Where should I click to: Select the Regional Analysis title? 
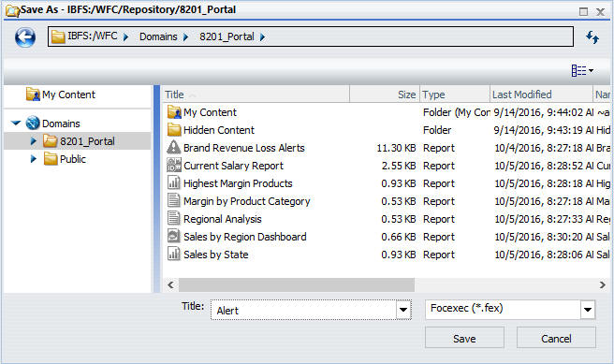(223, 219)
